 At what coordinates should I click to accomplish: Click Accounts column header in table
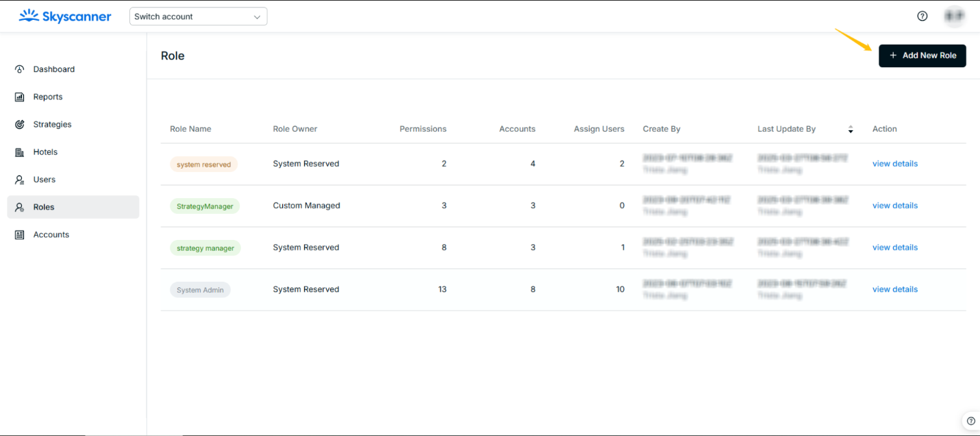517,129
